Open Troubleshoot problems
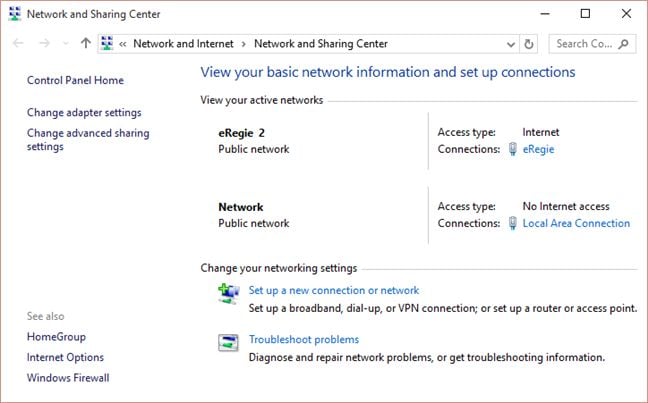Screen dimensions: 648x403 [x=304, y=340]
